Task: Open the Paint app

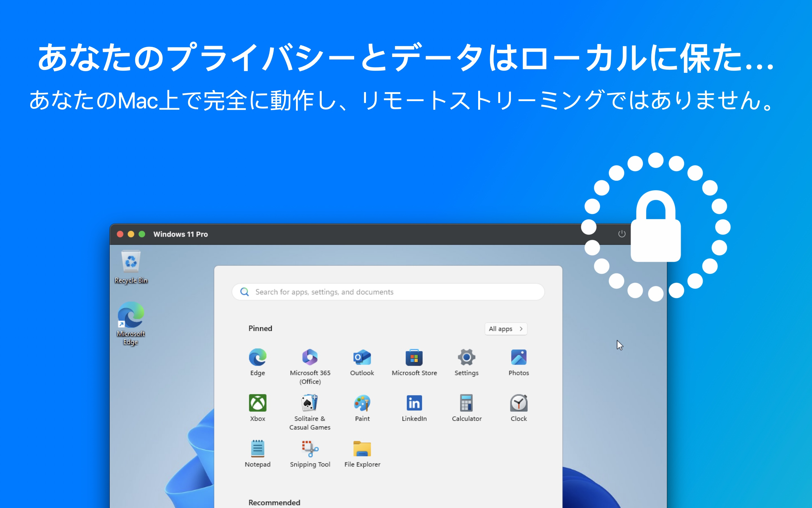Action: click(362, 408)
